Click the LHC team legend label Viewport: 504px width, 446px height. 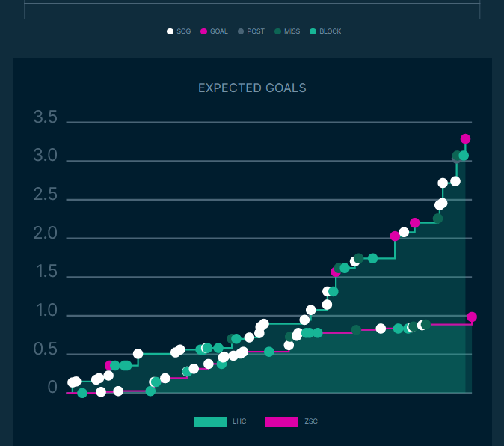pyautogui.click(x=239, y=421)
